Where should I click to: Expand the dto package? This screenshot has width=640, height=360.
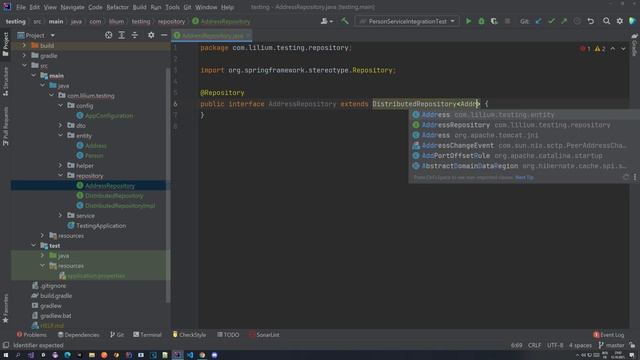pyautogui.click(x=60, y=125)
